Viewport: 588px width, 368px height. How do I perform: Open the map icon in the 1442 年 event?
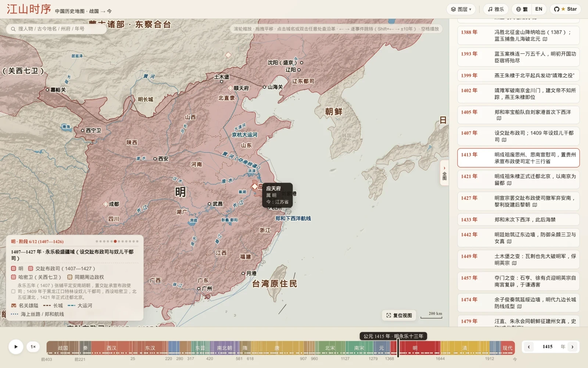(x=509, y=242)
